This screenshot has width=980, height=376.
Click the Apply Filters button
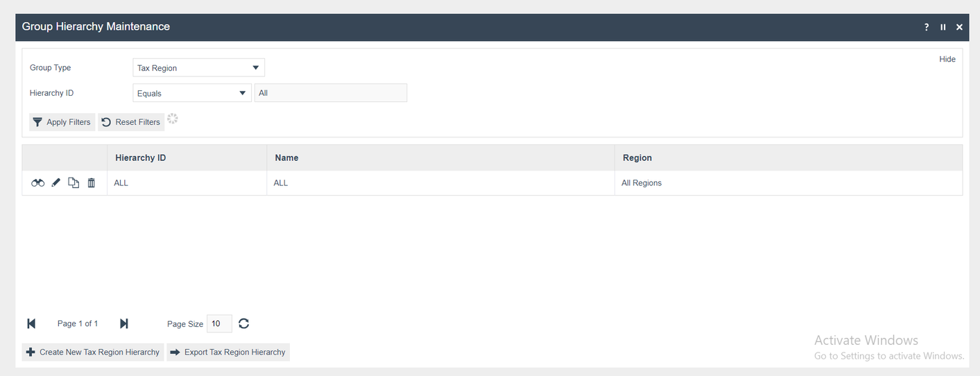(62, 122)
